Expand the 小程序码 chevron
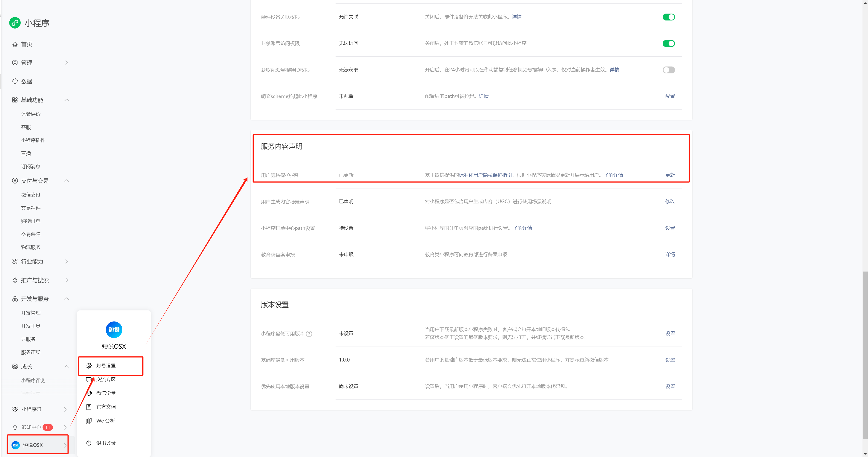Screen dimensions: 868x457 pyautogui.click(x=65, y=409)
